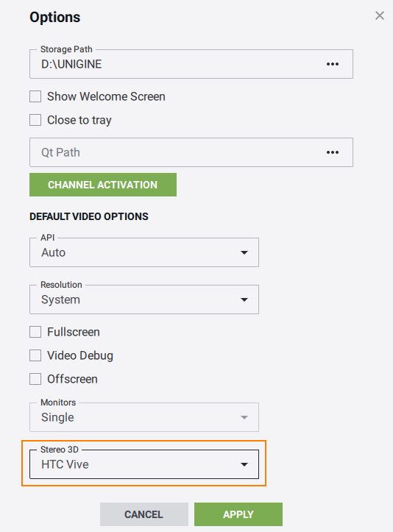Screen dimensions: 393x532
Task: Click the Channel Activation button
Action: (x=103, y=185)
